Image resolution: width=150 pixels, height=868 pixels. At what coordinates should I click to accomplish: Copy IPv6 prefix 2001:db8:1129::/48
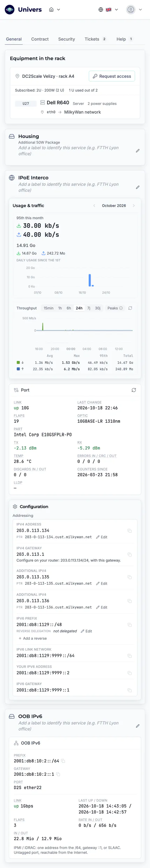point(129,625)
